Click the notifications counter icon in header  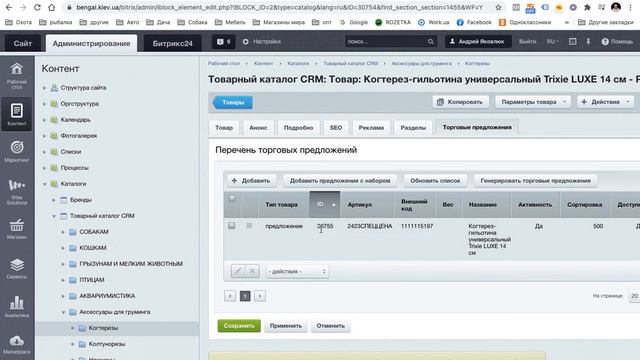223,42
